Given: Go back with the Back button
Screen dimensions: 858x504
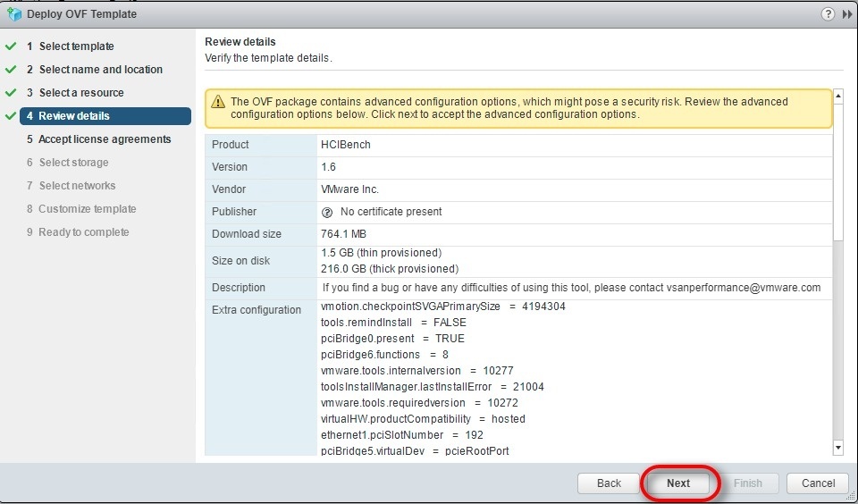Looking at the screenshot, I should [x=609, y=483].
